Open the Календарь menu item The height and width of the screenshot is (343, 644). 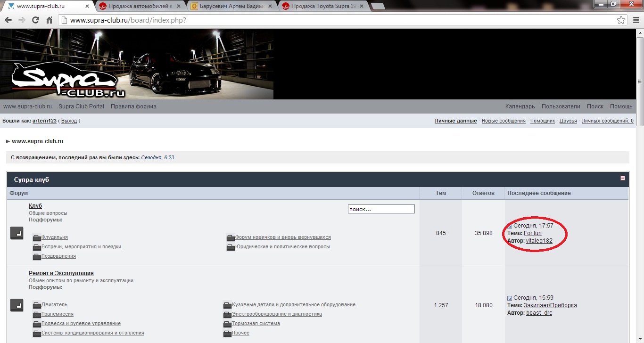tap(520, 106)
